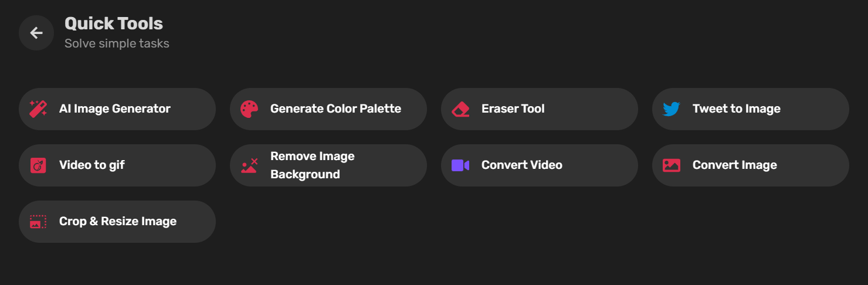
Task: Click the eraser icon
Action: click(460, 109)
